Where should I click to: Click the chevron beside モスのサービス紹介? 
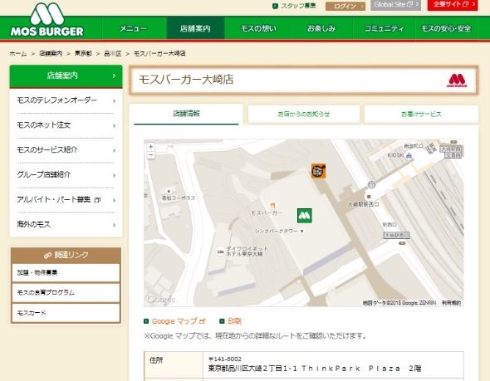114,151
